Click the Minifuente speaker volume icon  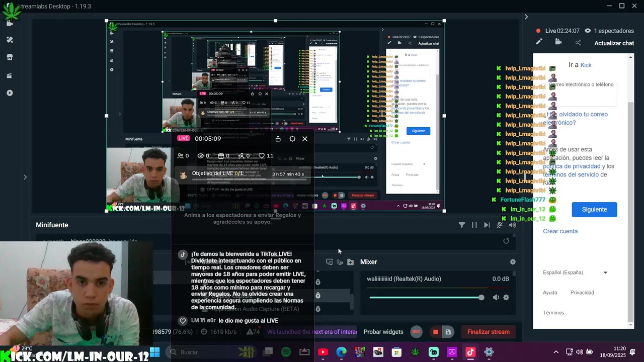(512, 225)
